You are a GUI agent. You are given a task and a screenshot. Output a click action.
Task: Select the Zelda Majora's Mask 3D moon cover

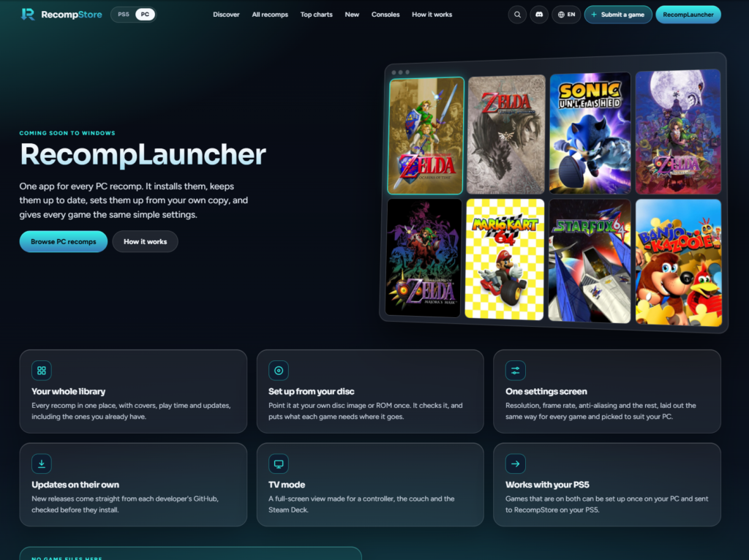(x=678, y=132)
